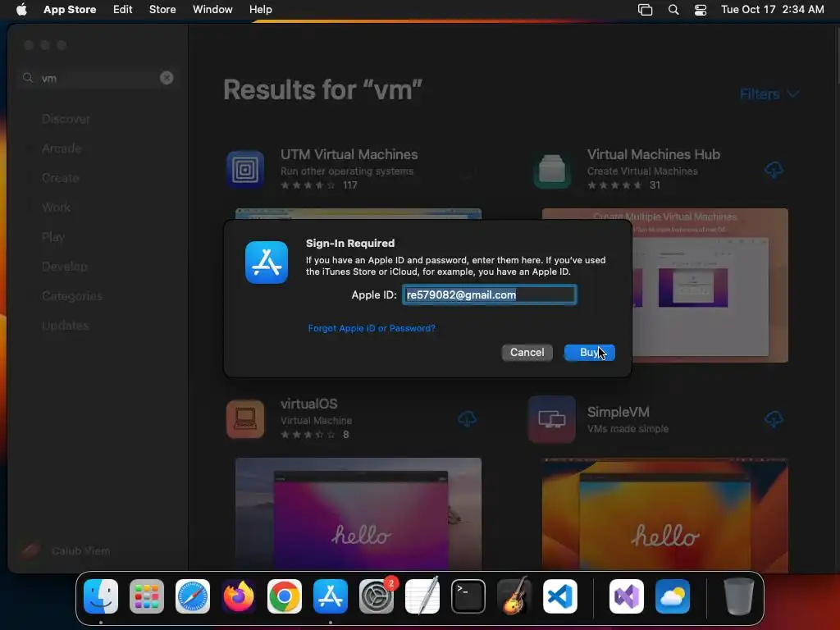Open the Help menu
840x630 pixels.
[260, 9]
